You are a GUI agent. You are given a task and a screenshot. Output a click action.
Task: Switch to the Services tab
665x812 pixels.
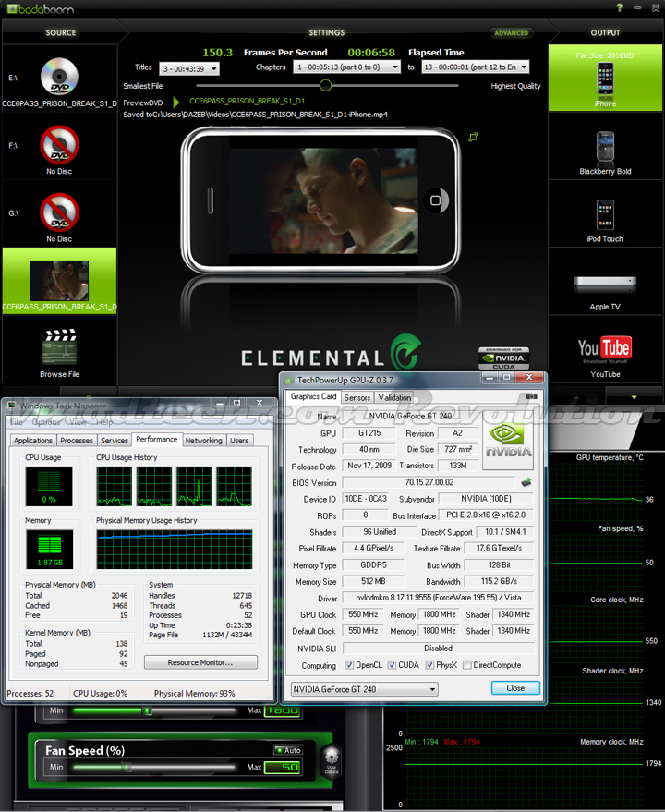click(x=115, y=440)
